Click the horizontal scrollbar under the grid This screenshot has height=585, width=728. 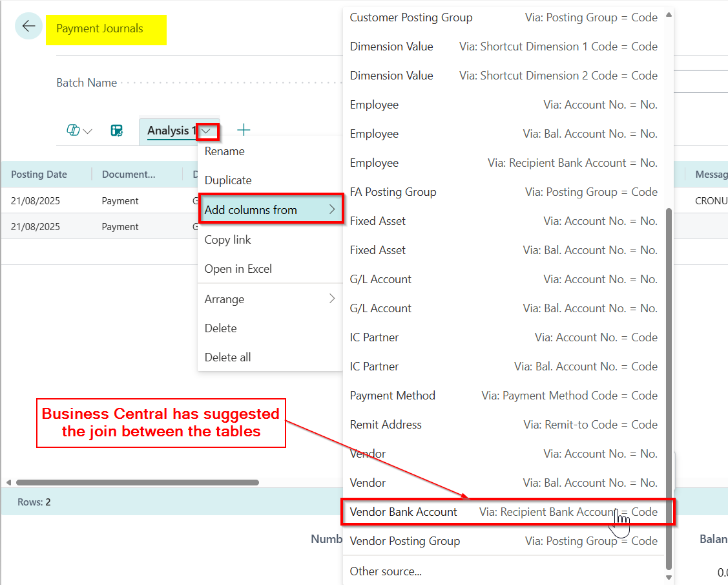[137, 482]
